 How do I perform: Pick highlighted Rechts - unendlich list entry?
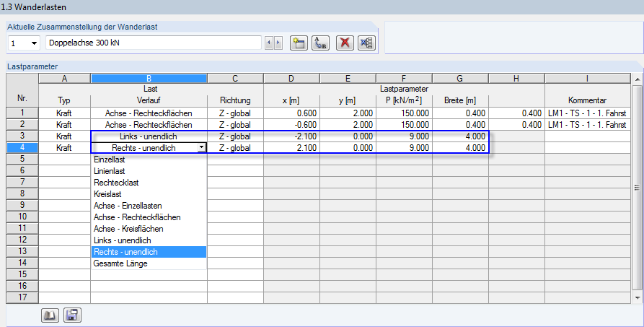point(149,252)
